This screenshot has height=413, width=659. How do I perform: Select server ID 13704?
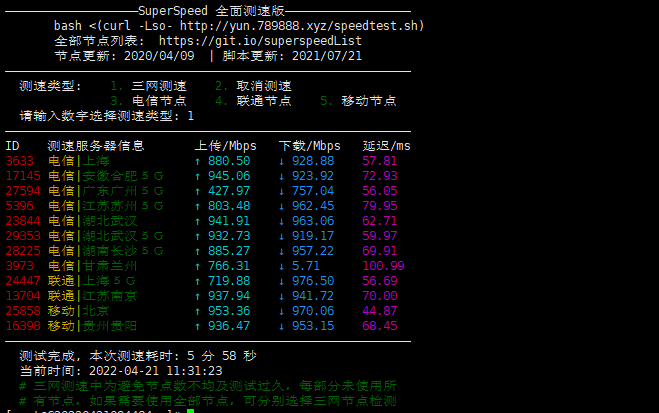23,296
